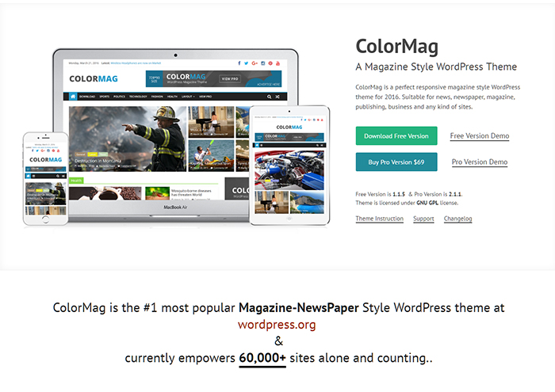
Task: Click the Download Free Version button
Action: pos(396,135)
